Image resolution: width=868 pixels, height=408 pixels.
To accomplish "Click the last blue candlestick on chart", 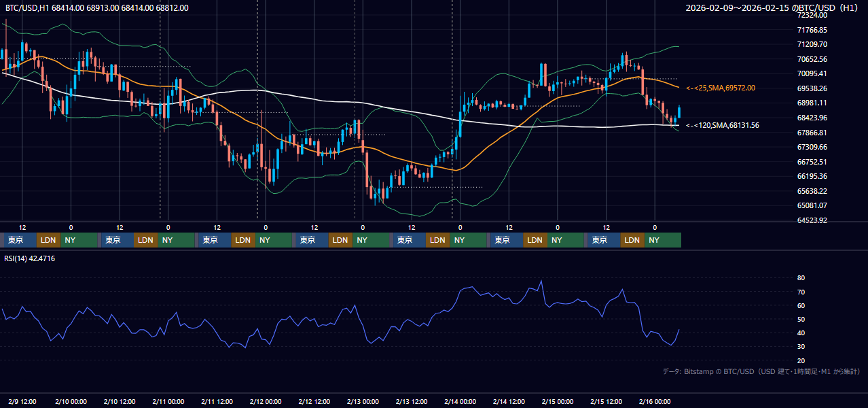I will coord(679,112).
